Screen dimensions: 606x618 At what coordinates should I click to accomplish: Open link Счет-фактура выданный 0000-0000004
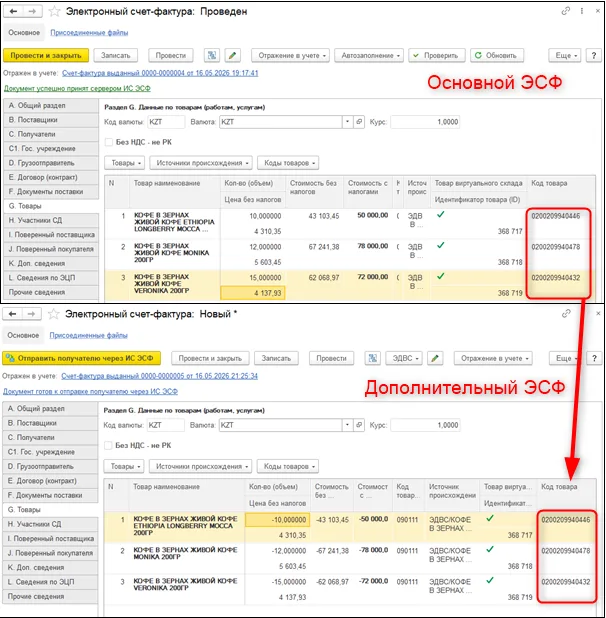160,73
